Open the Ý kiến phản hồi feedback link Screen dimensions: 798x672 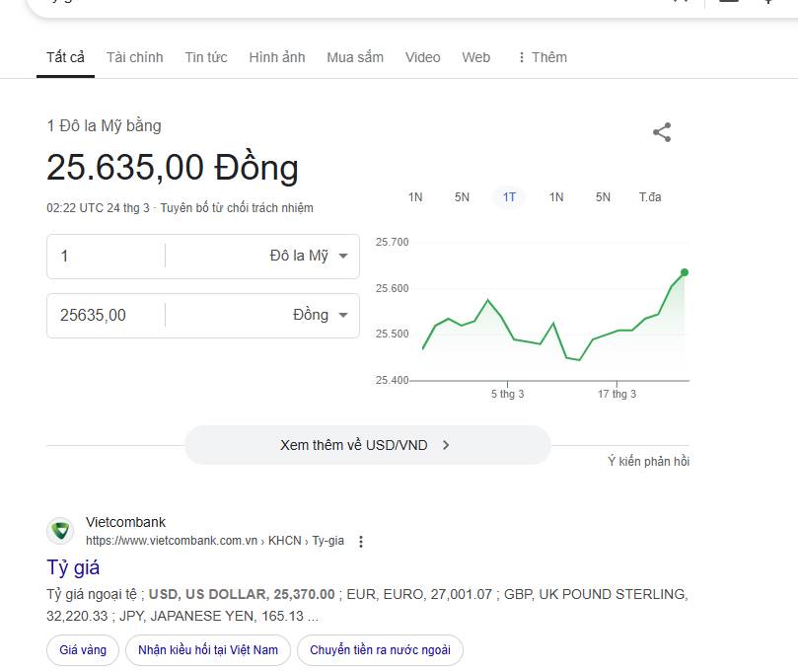pyautogui.click(x=648, y=461)
